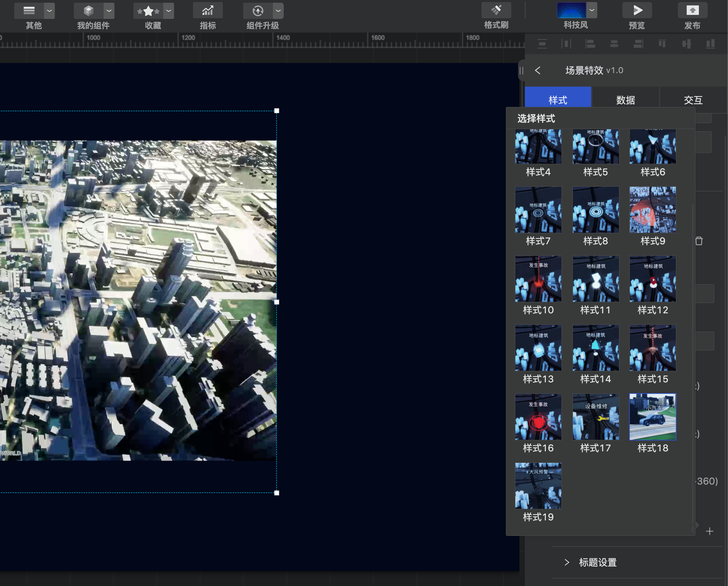Click the bottom-right selection handle on canvas

tap(277, 493)
